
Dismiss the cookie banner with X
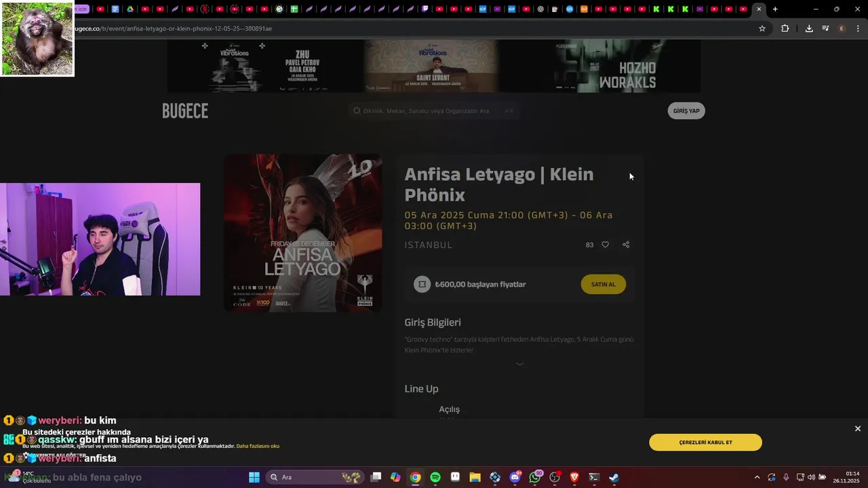(x=858, y=428)
